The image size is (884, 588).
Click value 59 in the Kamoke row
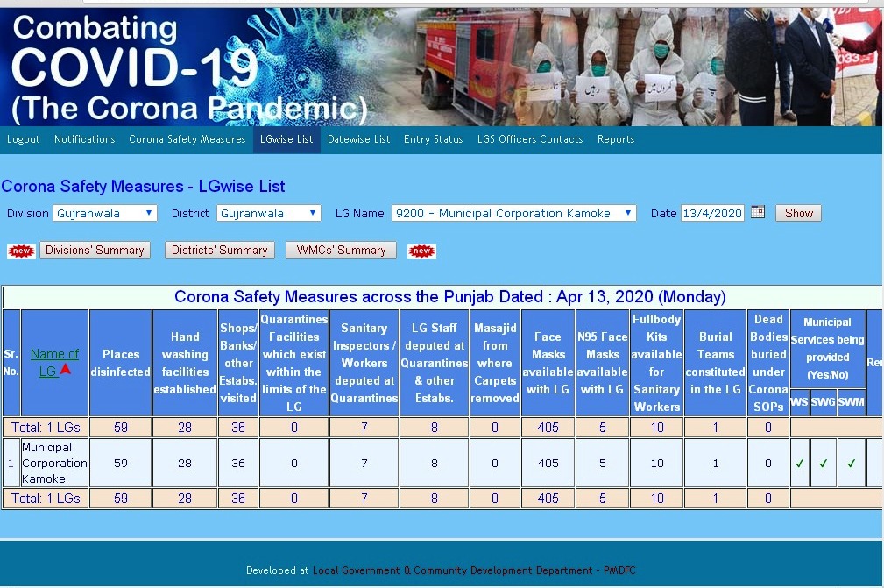[121, 463]
